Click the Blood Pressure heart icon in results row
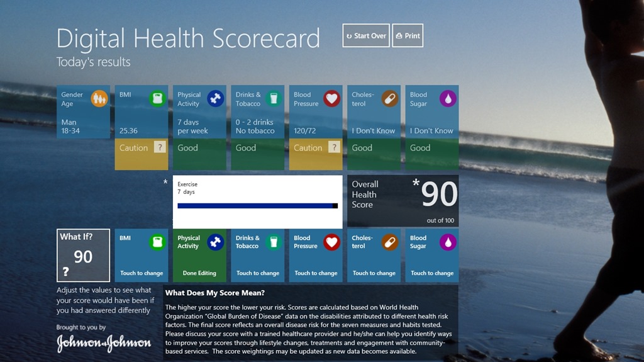 pyautogui.click(x=331, y=99)
